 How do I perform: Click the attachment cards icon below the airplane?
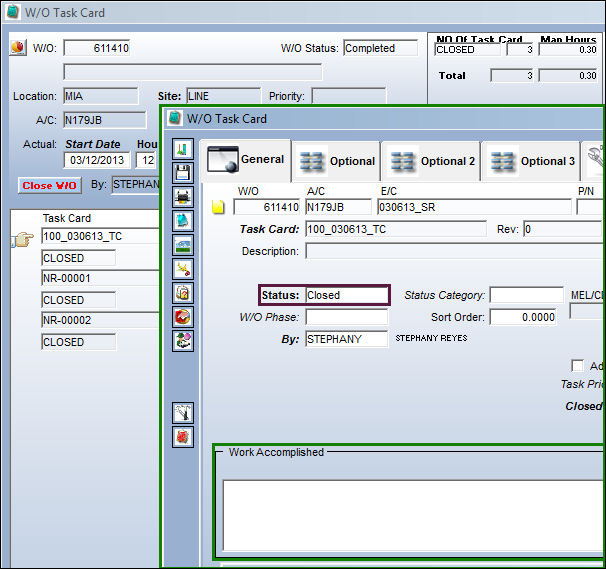[x=183, y=293]
